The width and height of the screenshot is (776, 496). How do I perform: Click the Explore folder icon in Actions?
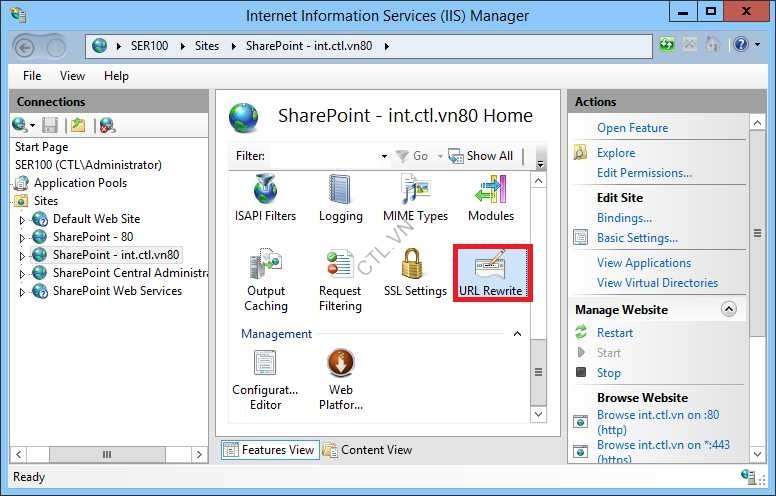580,152
